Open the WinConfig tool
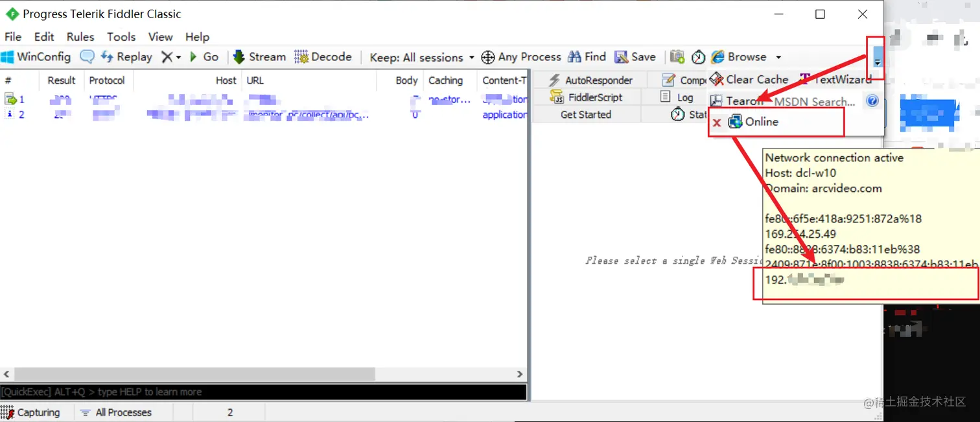The height and width of the screenshot is (422, 980). 36,57
